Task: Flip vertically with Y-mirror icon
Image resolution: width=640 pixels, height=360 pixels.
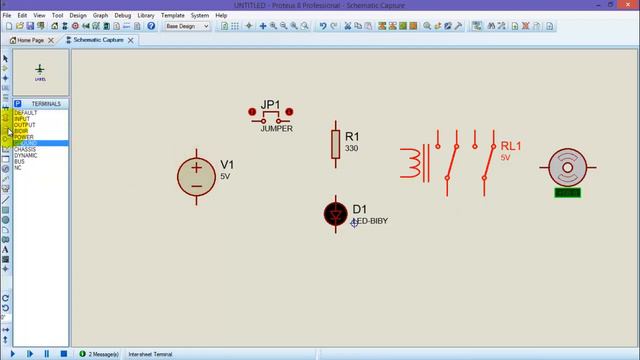Action: [5, 340]
